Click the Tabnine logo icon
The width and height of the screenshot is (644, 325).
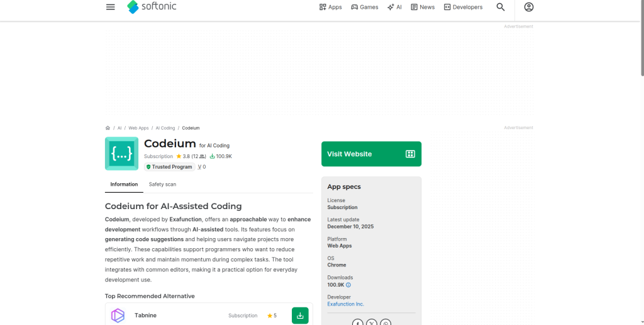click(x=118, y=316)
